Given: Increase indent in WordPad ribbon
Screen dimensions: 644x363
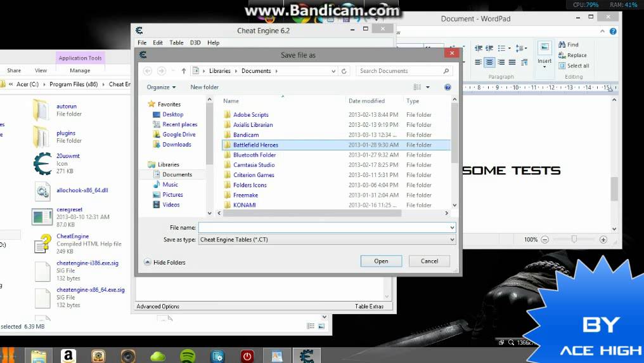Looking at the screenshot, I should pyautogui.click(x=489, y=48).
